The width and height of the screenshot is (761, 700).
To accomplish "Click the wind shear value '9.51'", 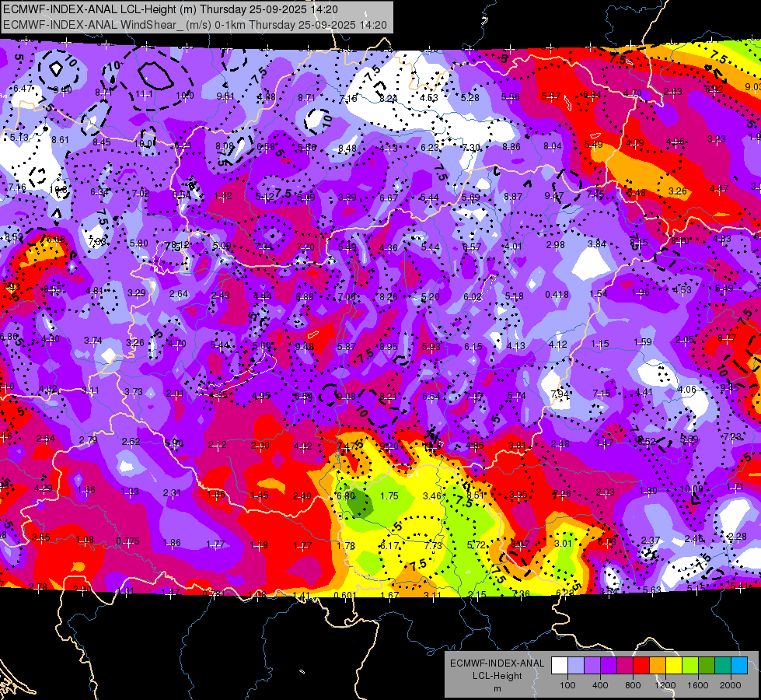I will (225, 96).
